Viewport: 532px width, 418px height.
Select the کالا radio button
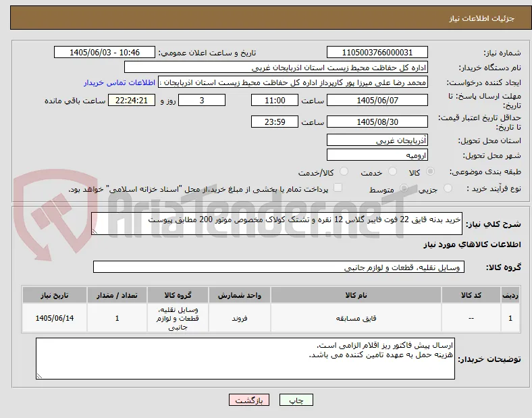[430, 172]
